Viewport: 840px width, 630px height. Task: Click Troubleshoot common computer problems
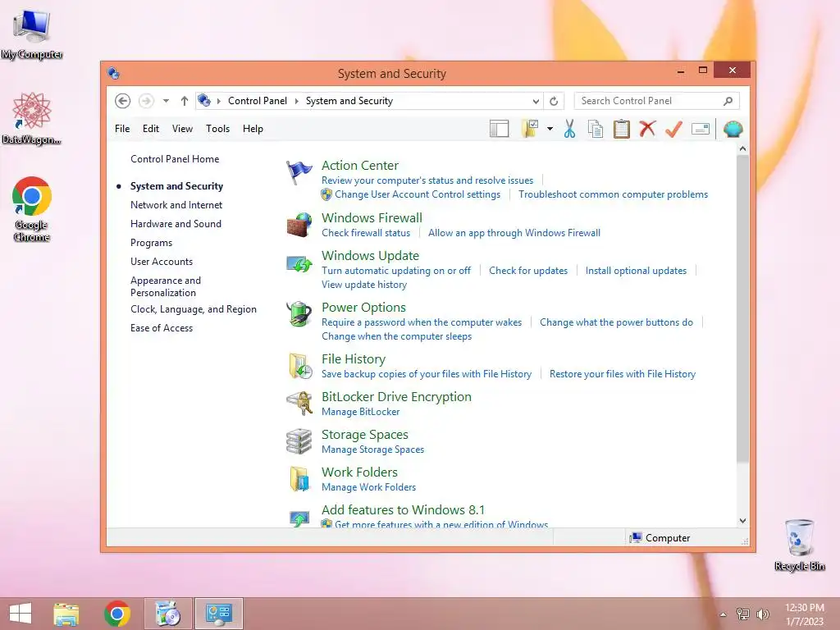pos(613,194)
